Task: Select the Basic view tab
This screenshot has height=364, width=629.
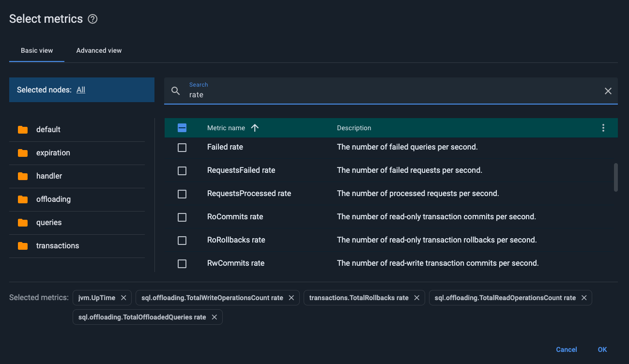Action: click(36, 50)
